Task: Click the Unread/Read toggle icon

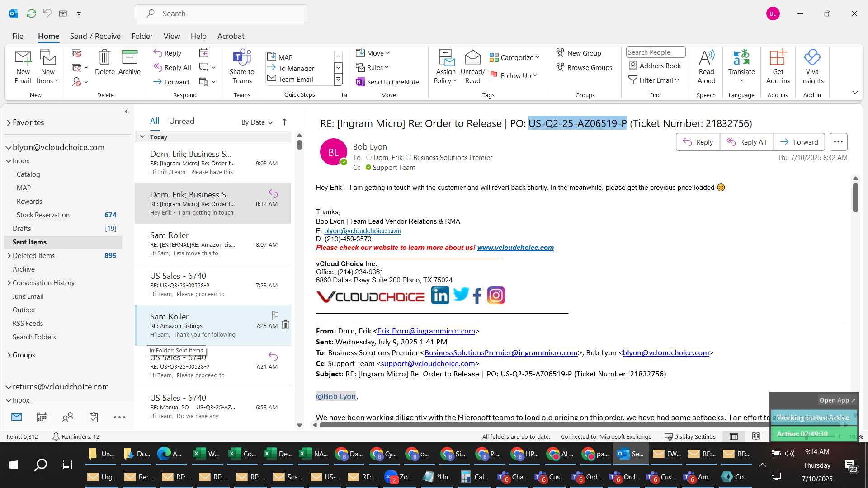Action: pos(472,67)
